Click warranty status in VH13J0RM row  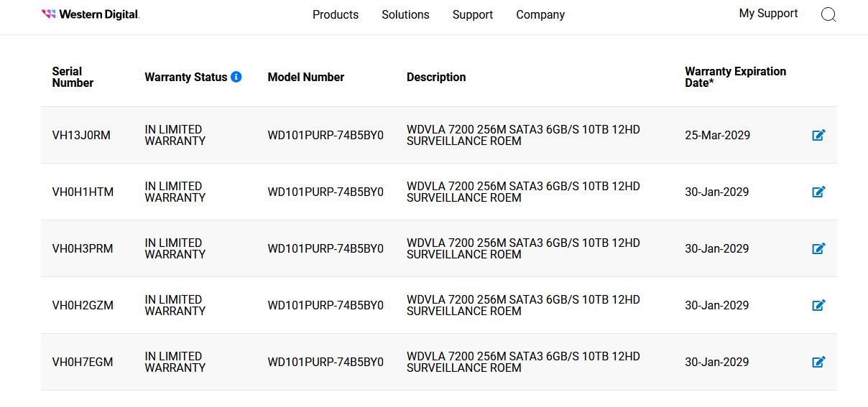point(175,135)
